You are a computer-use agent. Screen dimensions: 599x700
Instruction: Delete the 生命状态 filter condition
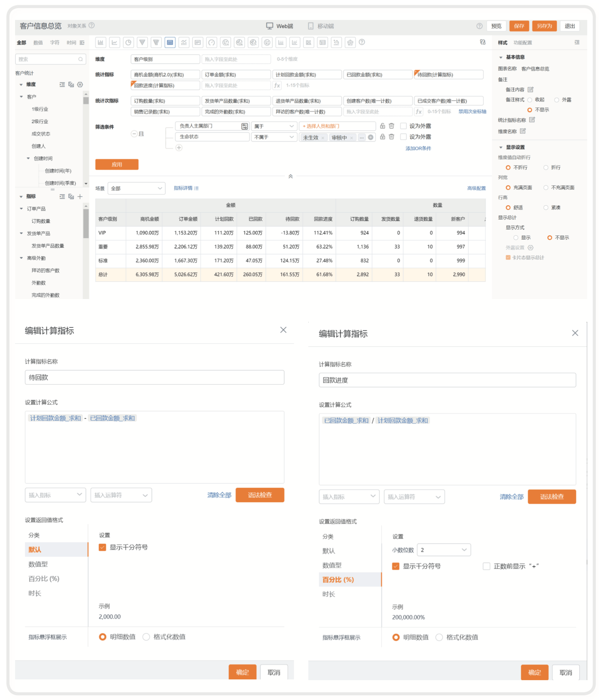click(391, 137)
